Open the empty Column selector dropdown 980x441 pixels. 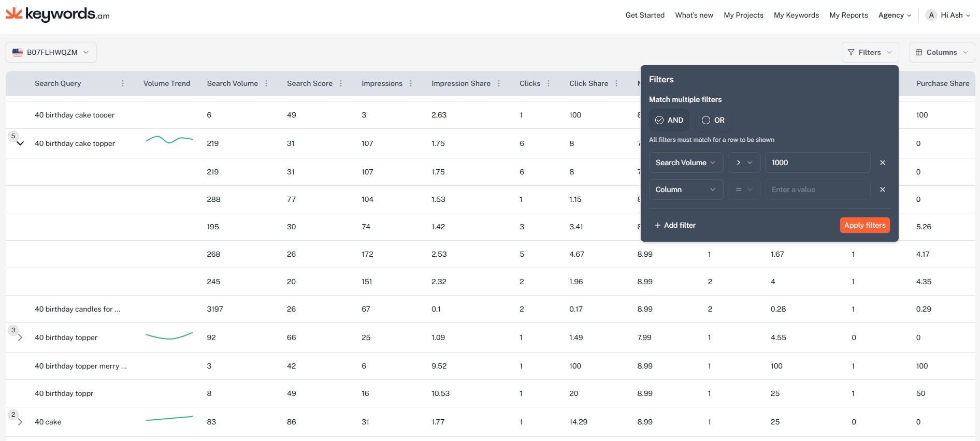[x=686, y=189]
